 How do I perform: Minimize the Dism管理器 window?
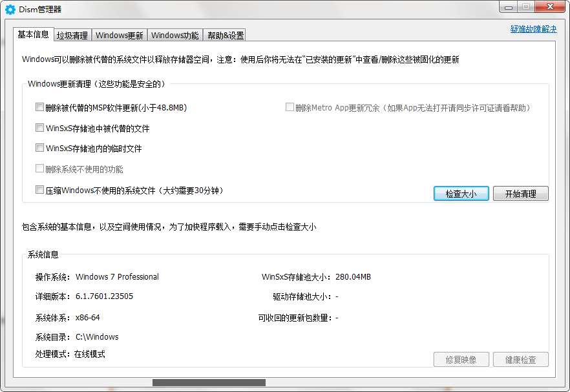coord(509,7)
